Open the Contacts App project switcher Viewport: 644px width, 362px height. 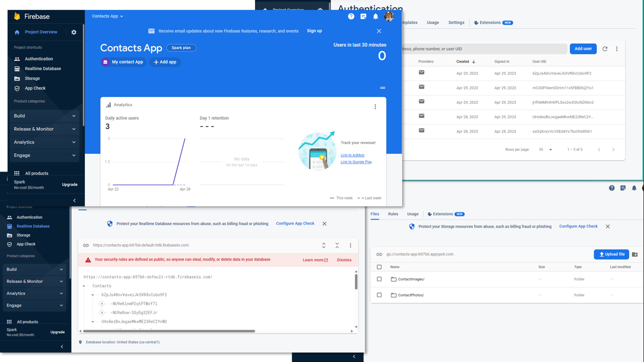[x=107, y=15]
